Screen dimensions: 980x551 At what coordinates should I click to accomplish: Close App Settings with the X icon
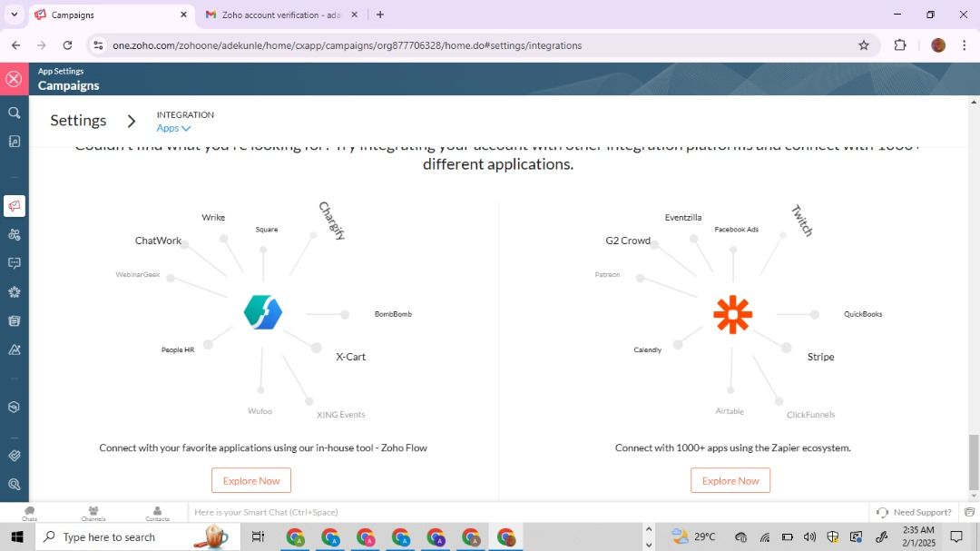(14, 79)
